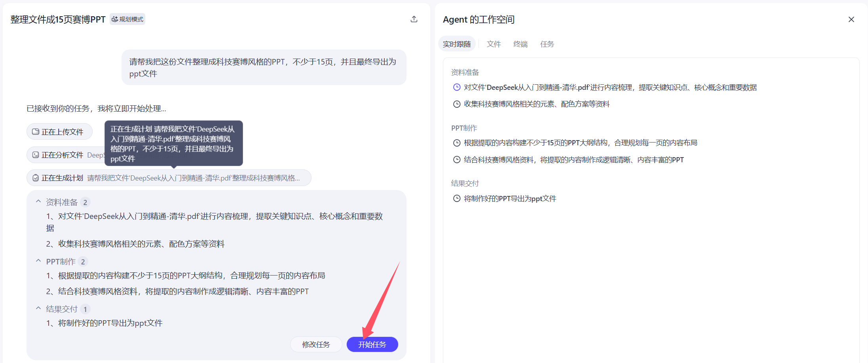Click clock icon beside DeepSeek file analysis task
Viewport: 868px width, 363px height.
point(457,87)
